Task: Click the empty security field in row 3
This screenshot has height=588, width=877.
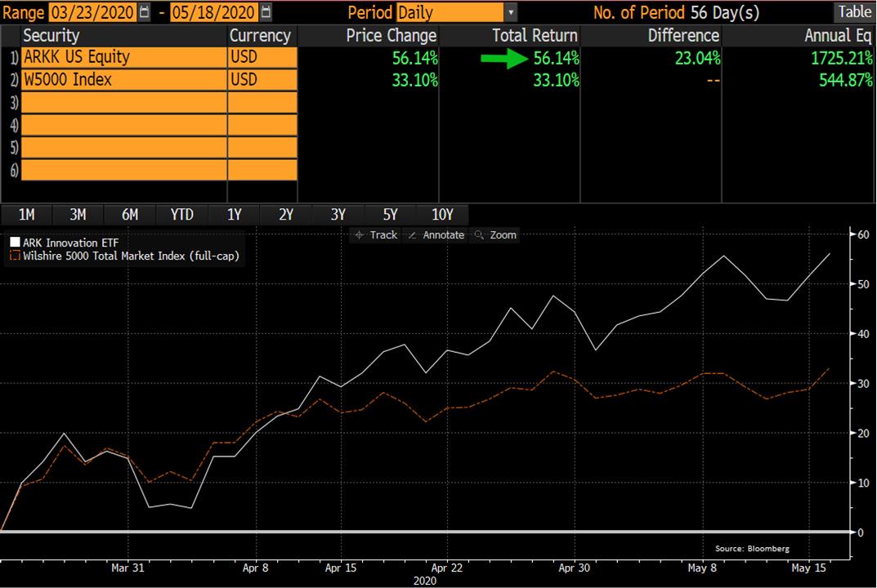Action: [x=123, y=102]
